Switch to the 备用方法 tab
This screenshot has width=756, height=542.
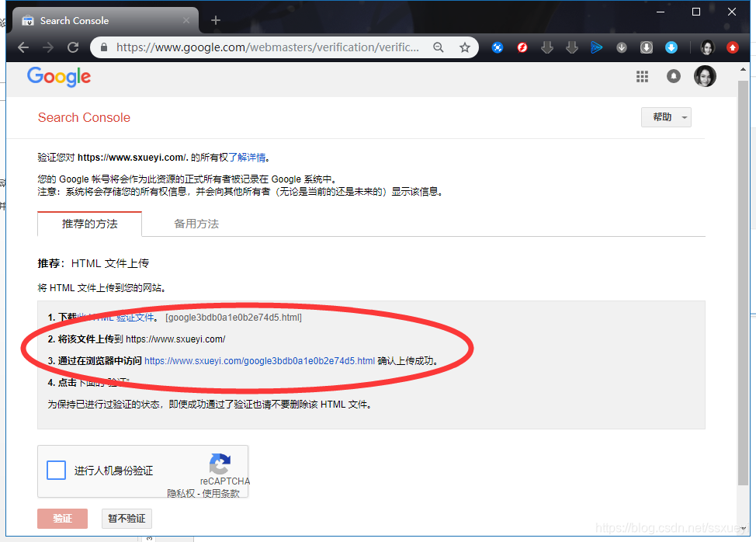click(x=196, y=224)
